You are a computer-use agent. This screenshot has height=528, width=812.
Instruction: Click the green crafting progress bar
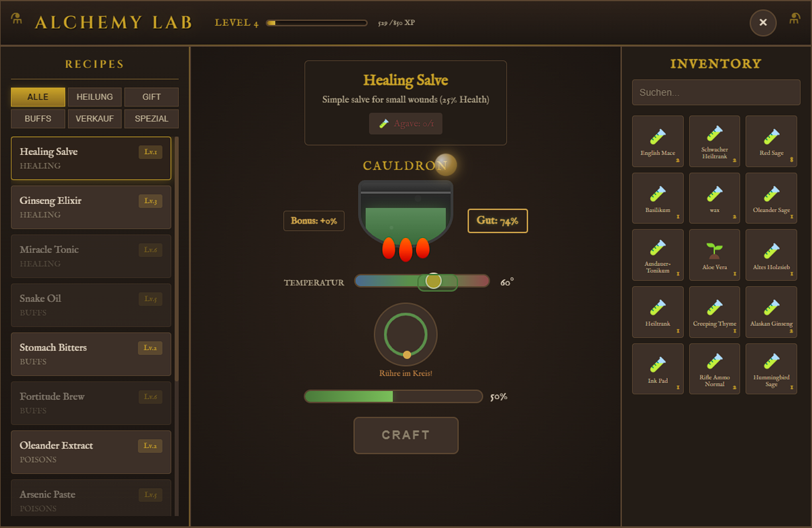point(393,396)
